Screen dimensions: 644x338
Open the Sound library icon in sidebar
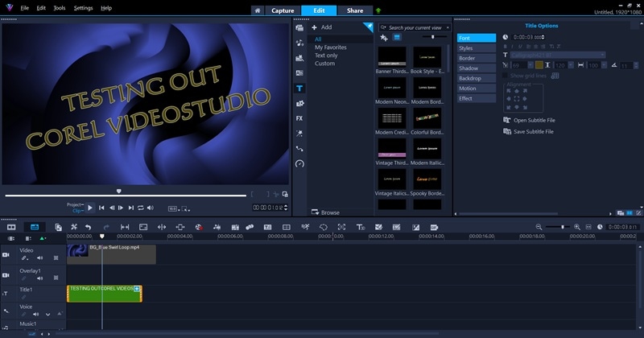click(x=299, y=43)
